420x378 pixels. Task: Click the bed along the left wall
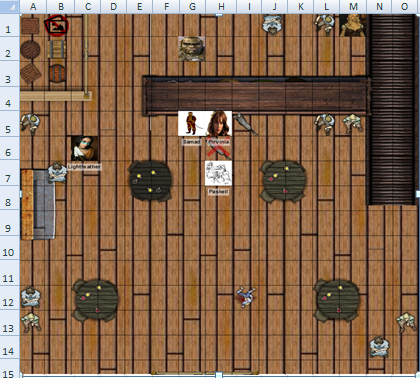click(38, 204)
